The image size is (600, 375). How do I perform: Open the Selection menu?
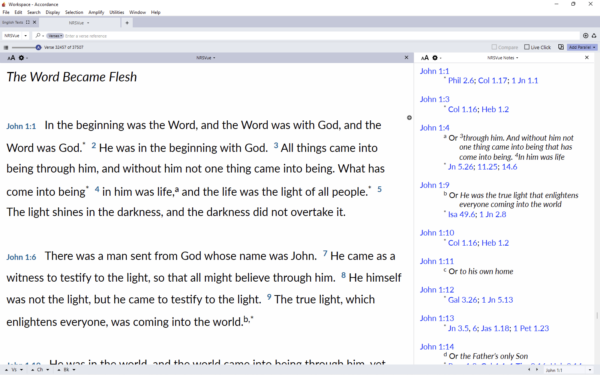(x=74, y=12)
